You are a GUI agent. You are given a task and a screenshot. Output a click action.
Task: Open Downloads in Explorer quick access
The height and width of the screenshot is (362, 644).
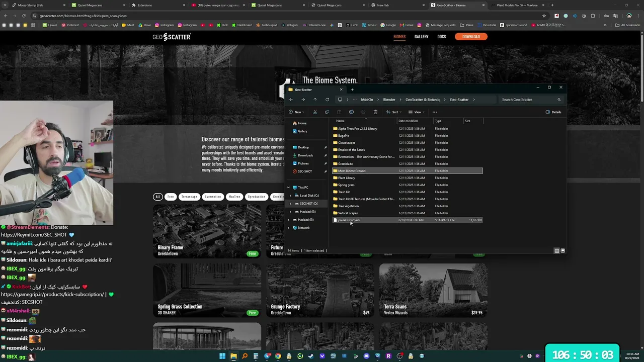pos(305,155)
